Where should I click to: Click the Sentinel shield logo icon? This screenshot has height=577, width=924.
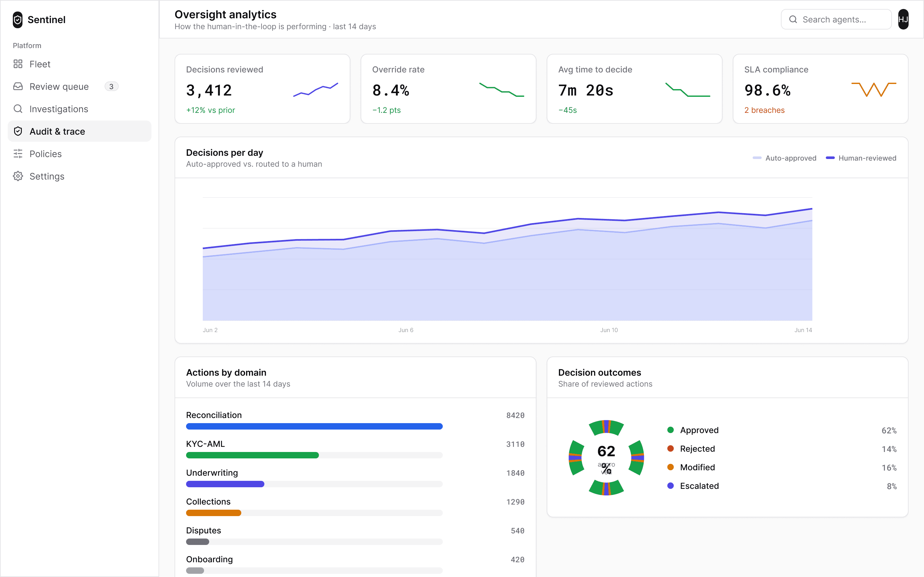[18, 20]
